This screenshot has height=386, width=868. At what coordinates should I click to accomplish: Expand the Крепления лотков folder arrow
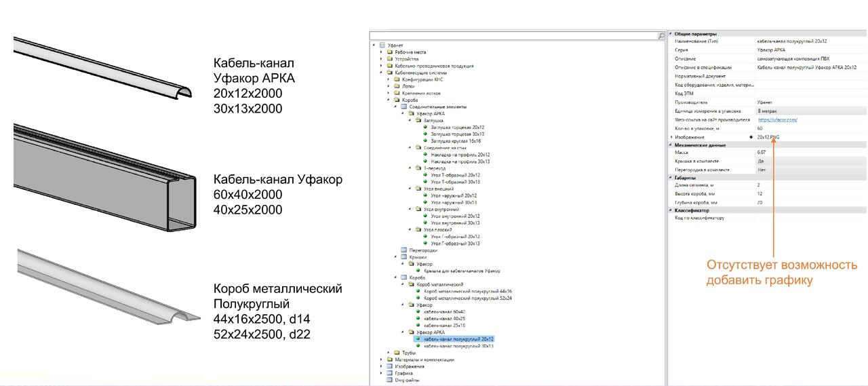[x=389, y=93]
